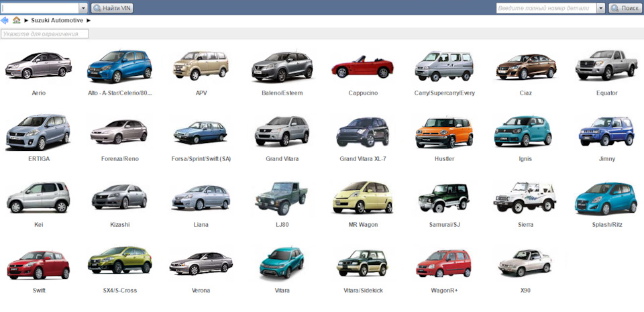644x312 pixels.
Task: Choose the blue Jimny image
Action: 606,131
